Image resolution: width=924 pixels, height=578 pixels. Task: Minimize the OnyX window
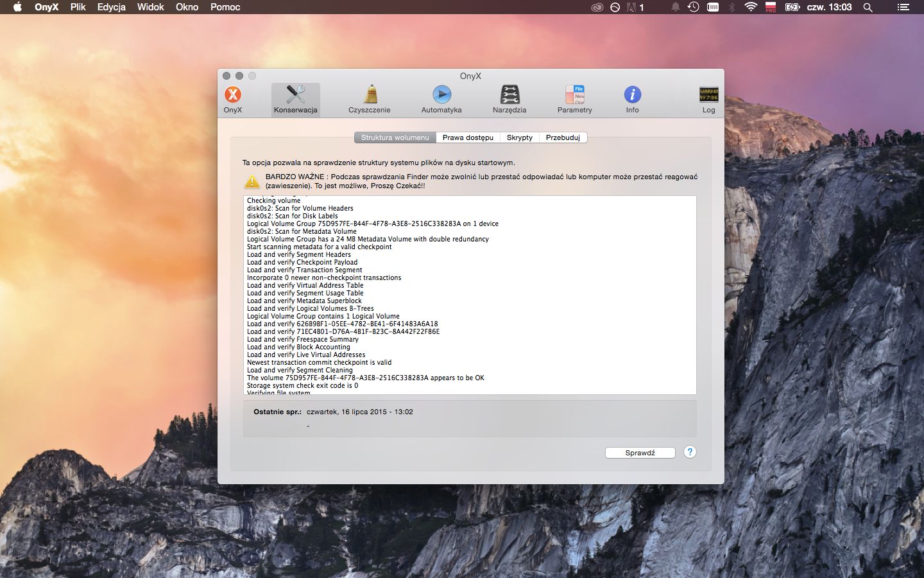click(239, 76)
